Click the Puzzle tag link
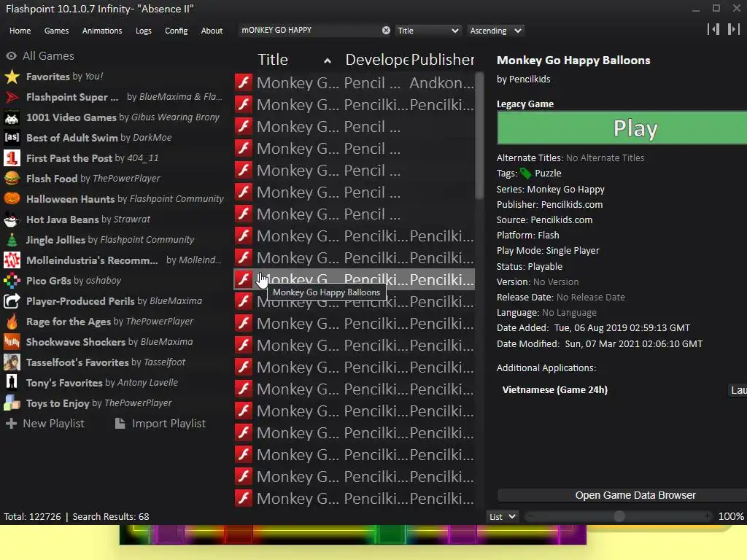Screen dimensions: 747x560 pyautogui.click(x=548, y=174)
